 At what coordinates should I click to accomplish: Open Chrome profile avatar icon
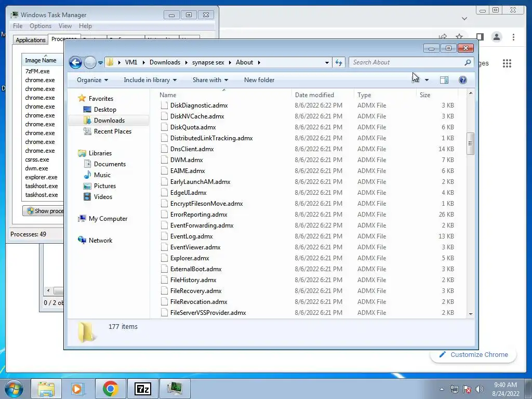coord(497,37)
